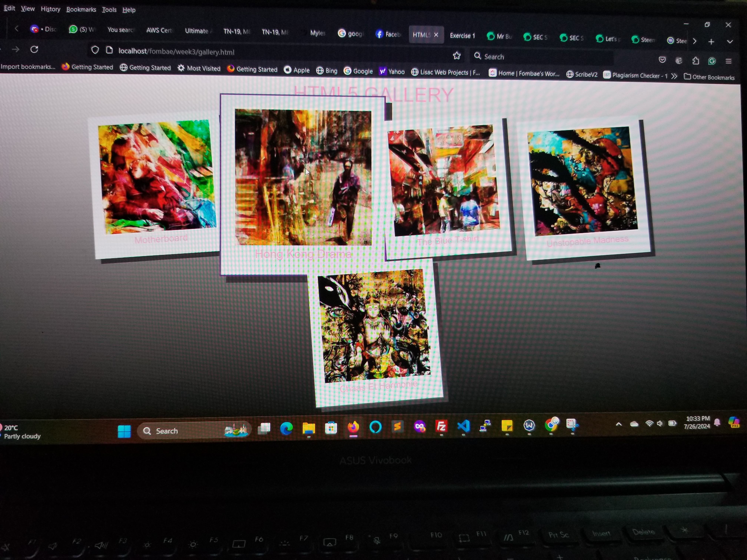Open FileZilla from the taskbar
The height and width of the screenshot is (560, 747).
tap(441, 426)
